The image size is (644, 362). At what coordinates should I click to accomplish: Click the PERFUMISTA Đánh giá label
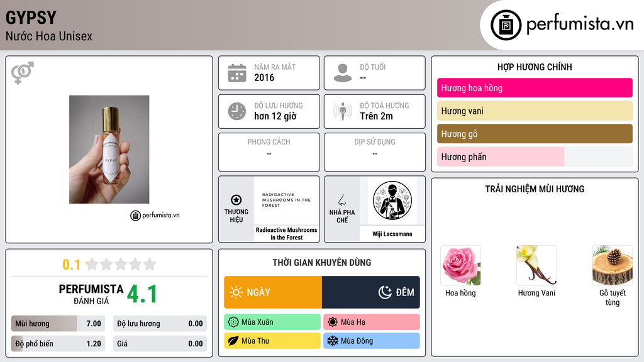[91, 295]
